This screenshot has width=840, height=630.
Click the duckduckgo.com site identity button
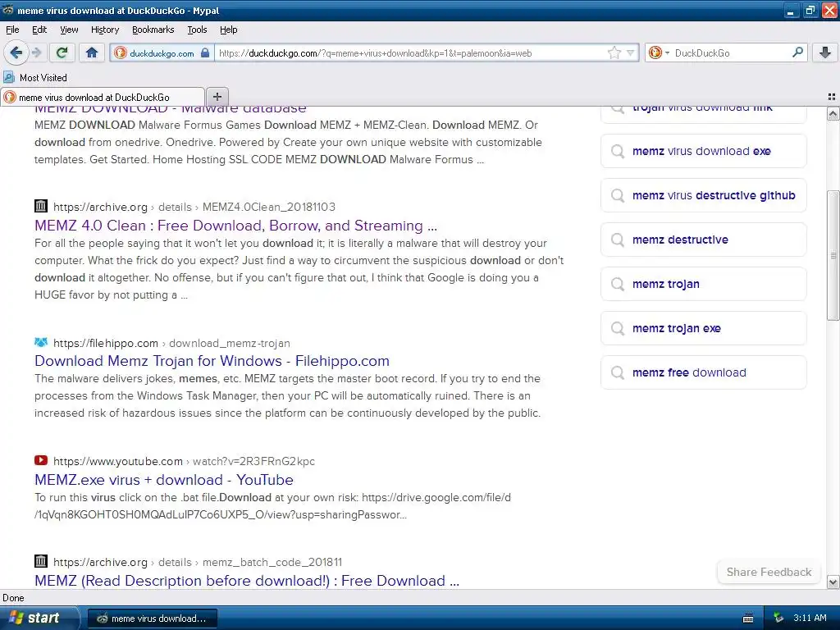[162, 53]
